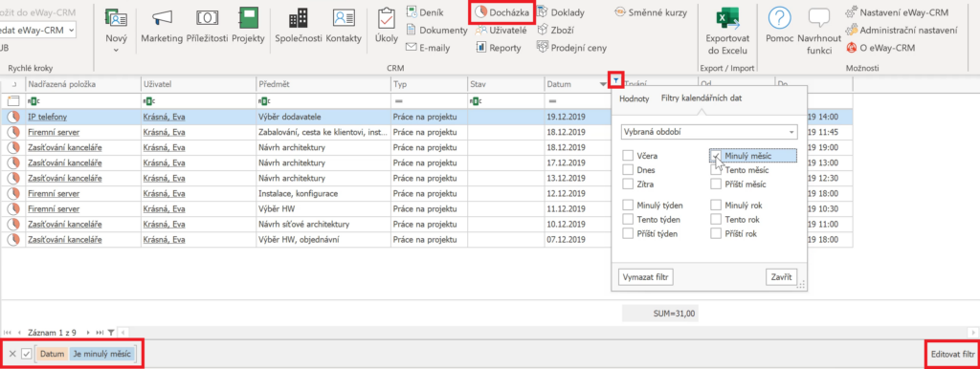This screenshot has width=980, height=369.
Task: Open the Reporty module
Action: 499,47
